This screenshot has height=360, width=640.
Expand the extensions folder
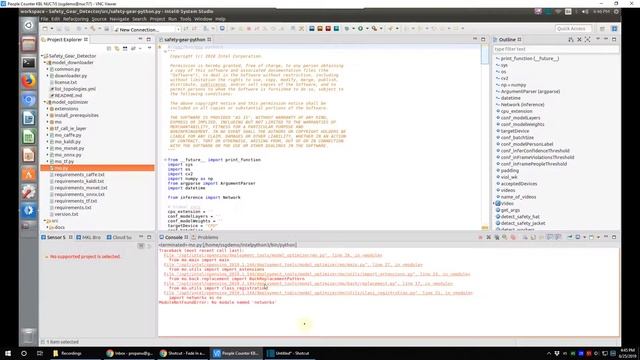pos(48,109)
